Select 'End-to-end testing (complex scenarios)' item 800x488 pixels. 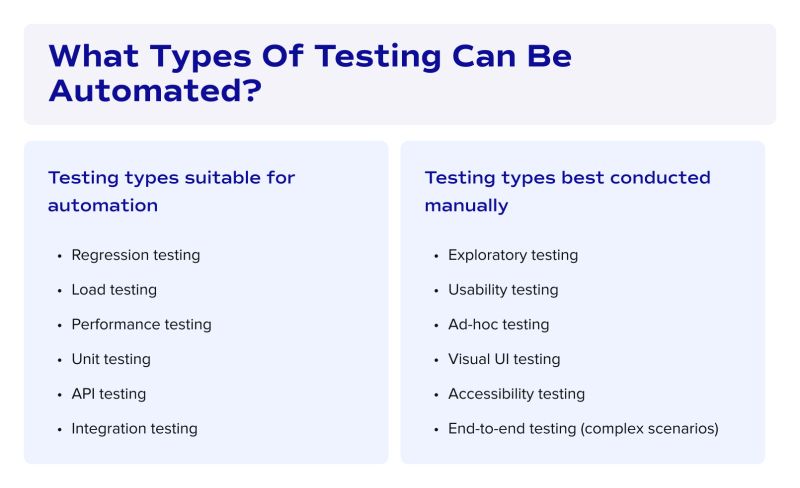click(583, 428)
